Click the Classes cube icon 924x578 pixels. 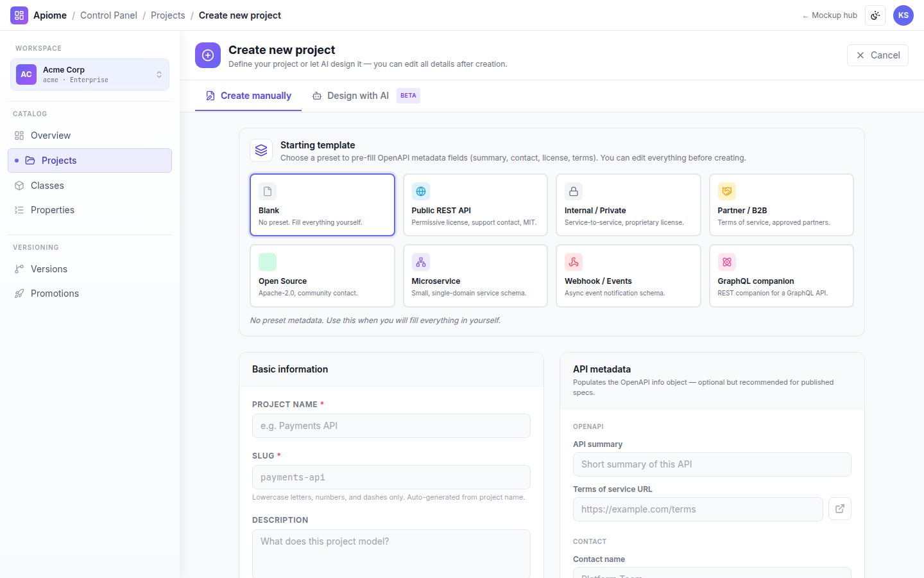click(x=19, y=186)
